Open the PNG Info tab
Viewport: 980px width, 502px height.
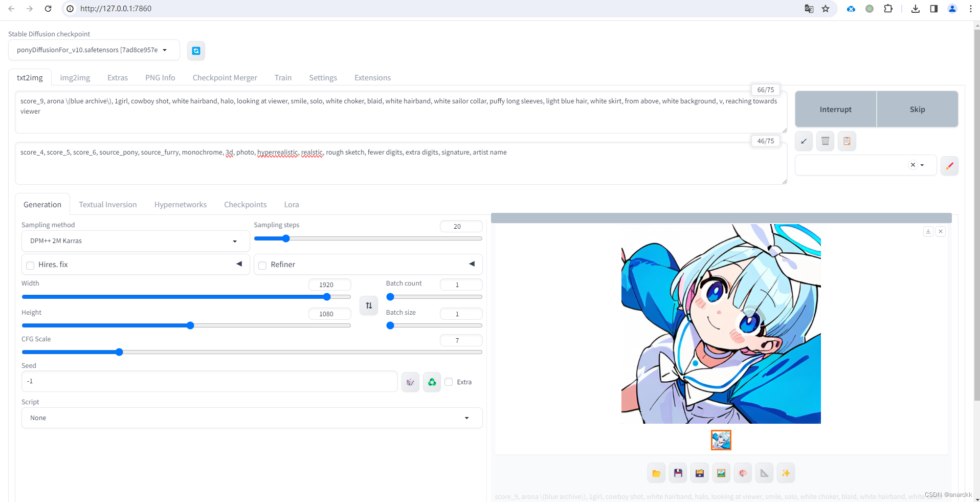pos(160,78)
